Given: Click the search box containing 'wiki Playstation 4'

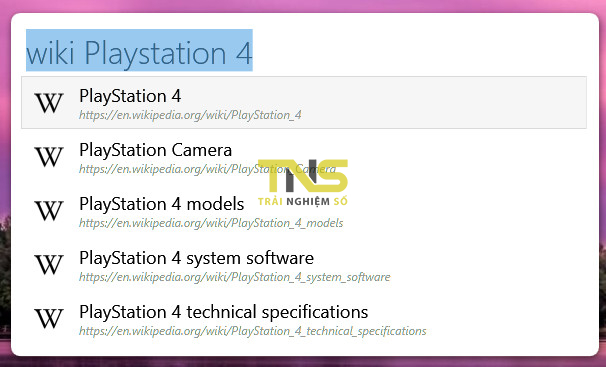Looking at the screenshot, I should (x=304, y=51).
